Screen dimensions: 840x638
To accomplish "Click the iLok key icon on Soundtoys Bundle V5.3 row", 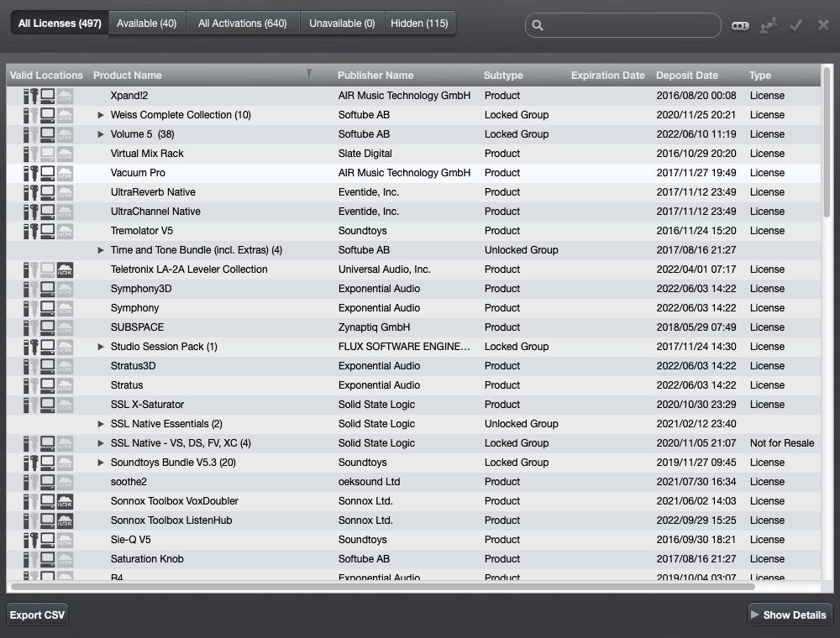I will click(x=34, y=463).
